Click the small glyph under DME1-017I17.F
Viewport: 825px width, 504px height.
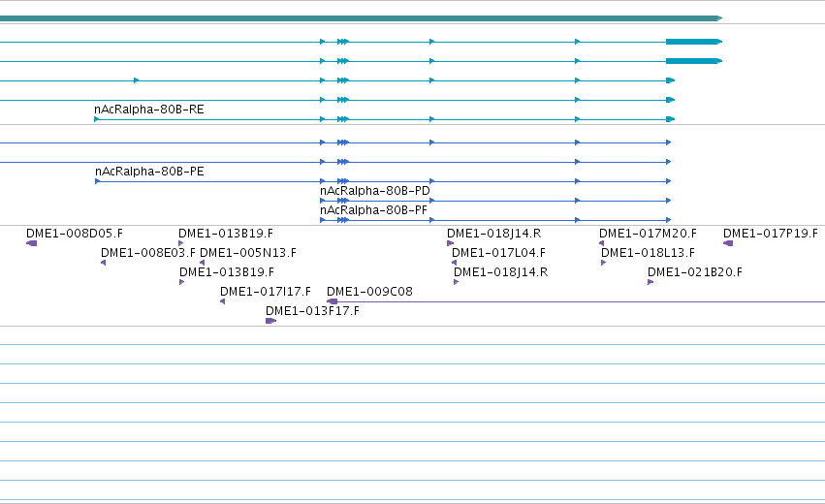pyautogui.click(x=223, y=301)
